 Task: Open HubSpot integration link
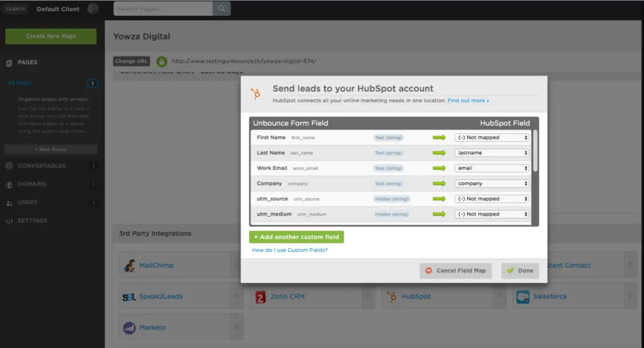click(416, 296)
